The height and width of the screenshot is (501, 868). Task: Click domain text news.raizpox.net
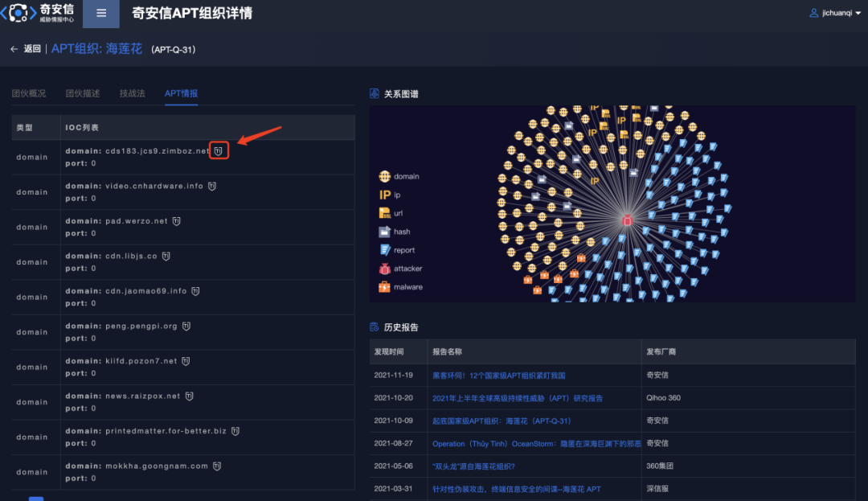143,396
